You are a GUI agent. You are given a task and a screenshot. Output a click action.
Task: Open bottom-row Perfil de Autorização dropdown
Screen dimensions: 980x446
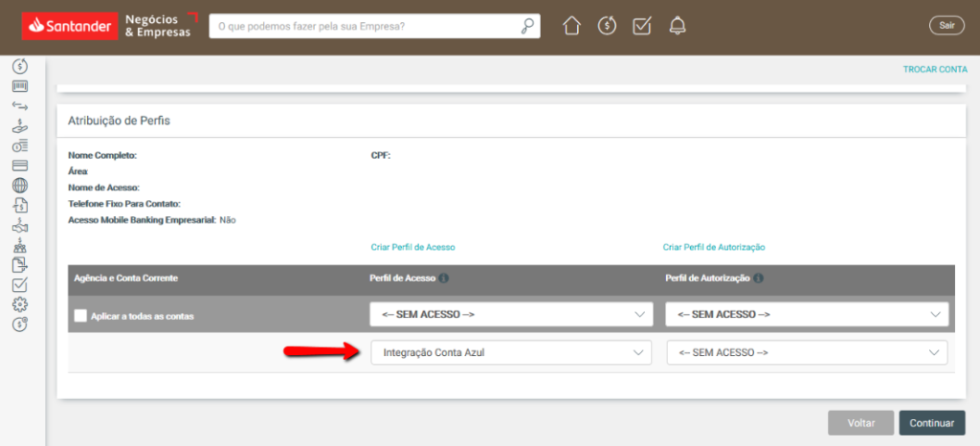click(x=807, y=353)
